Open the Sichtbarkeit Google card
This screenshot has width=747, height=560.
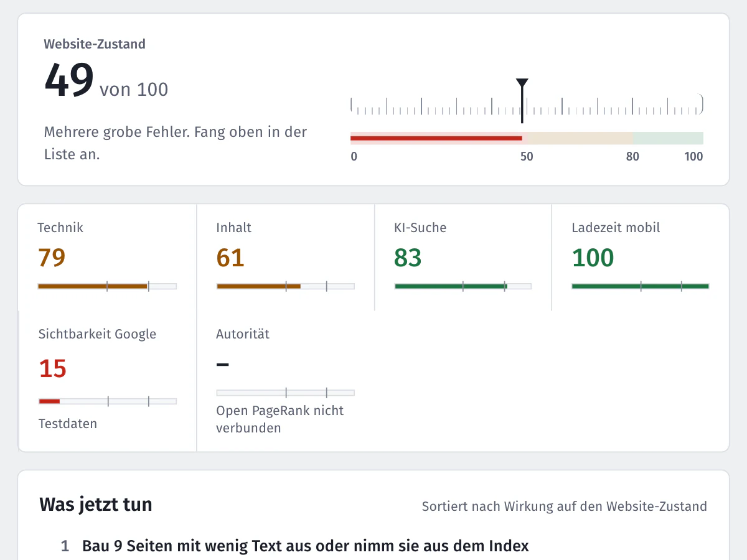tap(107, 381)
